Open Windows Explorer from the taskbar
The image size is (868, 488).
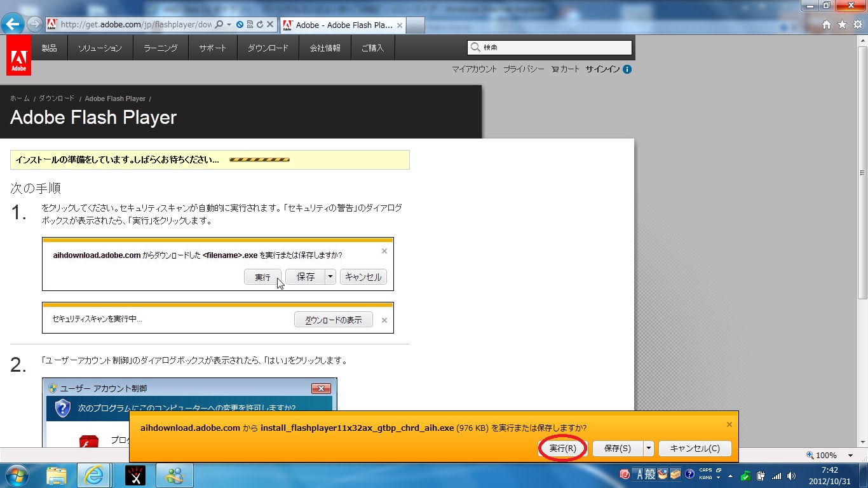click(56, 475)
